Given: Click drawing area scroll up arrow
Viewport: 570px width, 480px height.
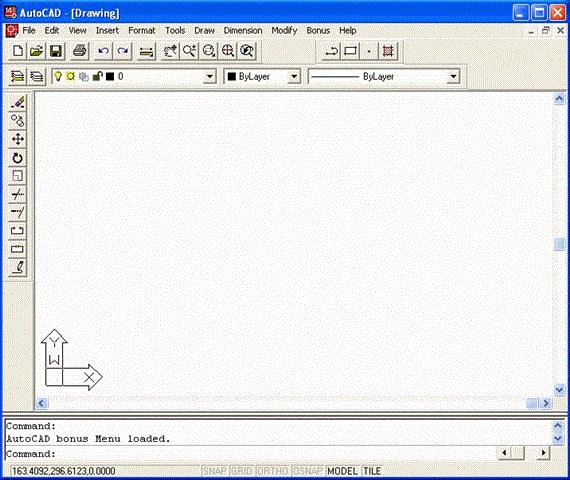Looking at the screenshot, I should [x=559, y=99].
